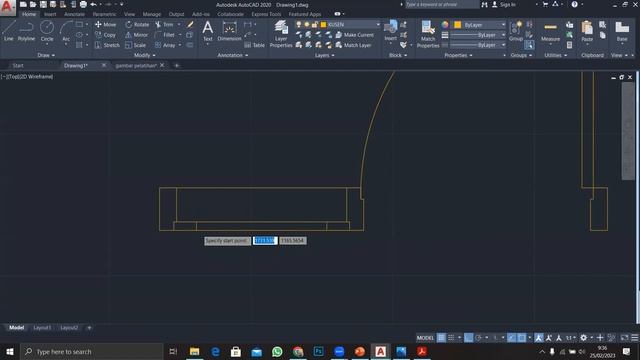640x360 pixels.
Task: Activate the Move command
Action: tap(105, 24)
